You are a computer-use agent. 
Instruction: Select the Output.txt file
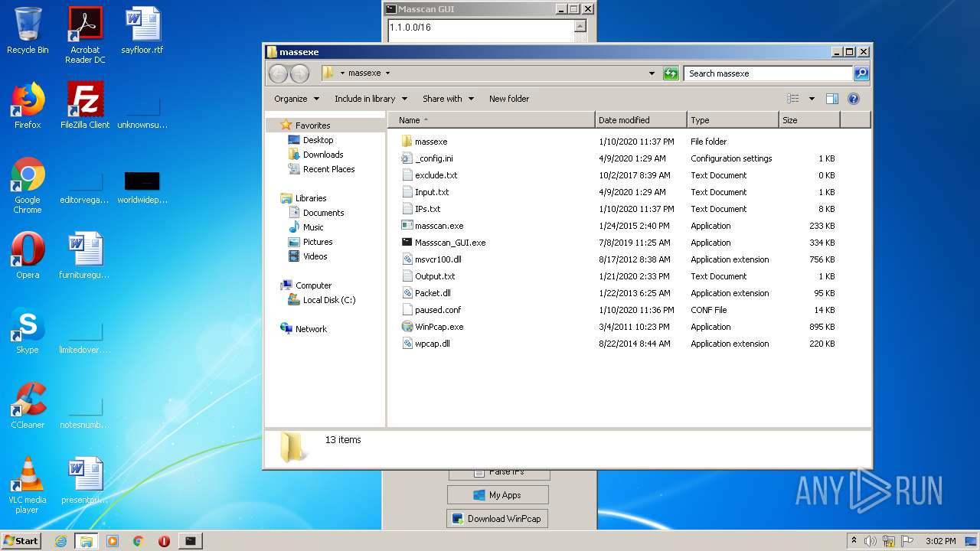coord(435,276)
